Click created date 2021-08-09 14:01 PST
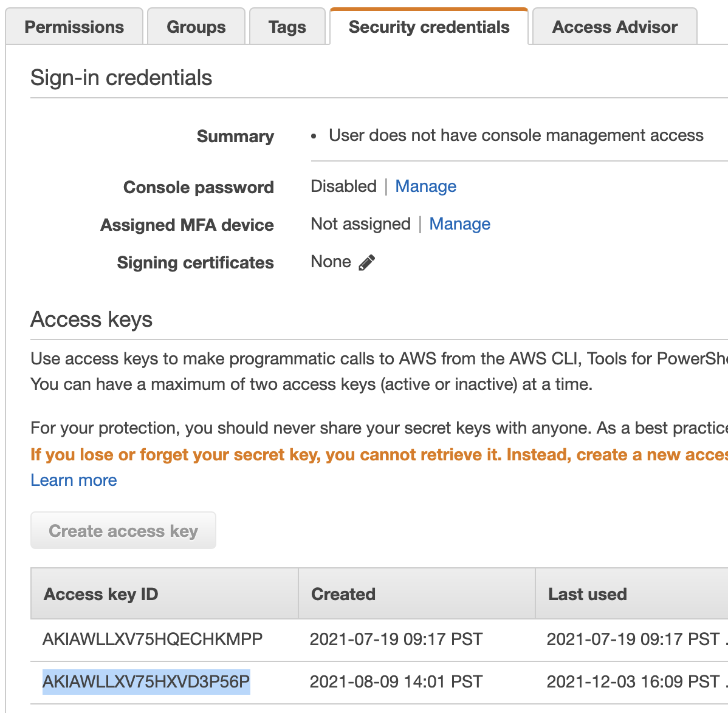 point(396,681)
